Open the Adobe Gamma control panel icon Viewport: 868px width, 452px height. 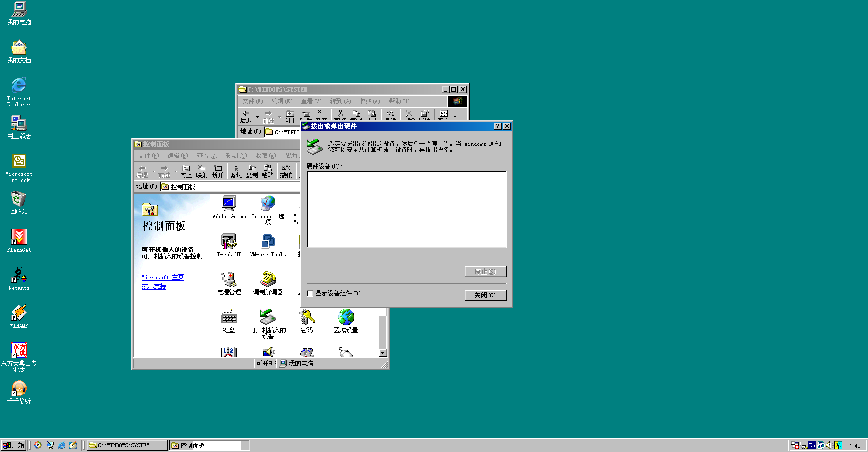229,204
